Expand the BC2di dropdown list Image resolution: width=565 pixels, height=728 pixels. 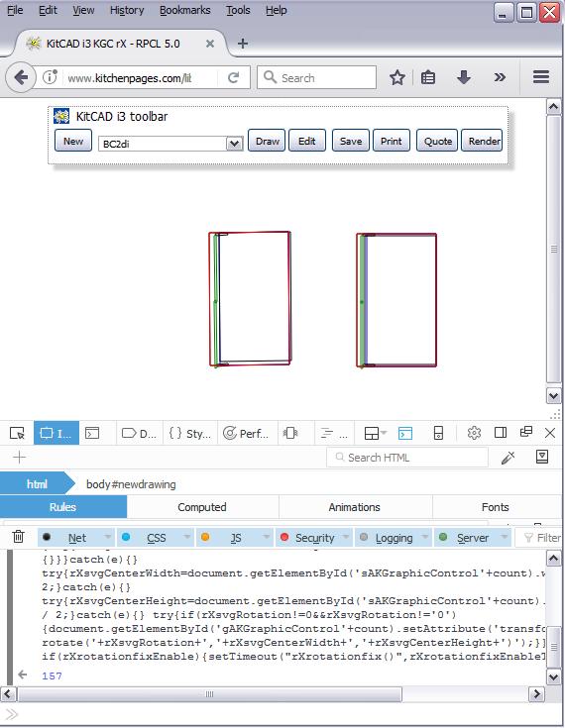234,144
